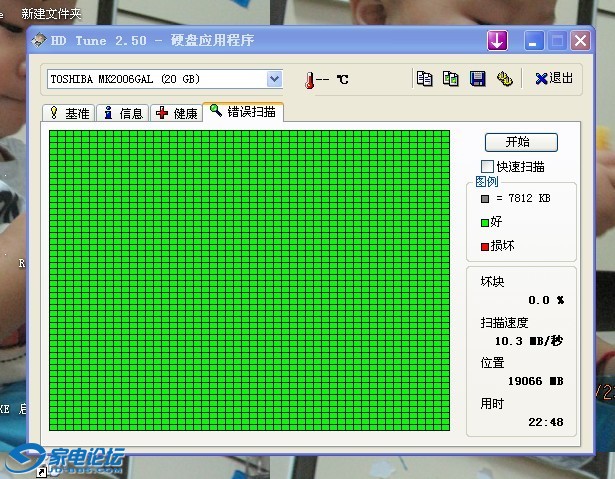Screen dimensions: 615x479
Task: Click the gray 7812 KB legend square
Action: click(x=485, y=199)
